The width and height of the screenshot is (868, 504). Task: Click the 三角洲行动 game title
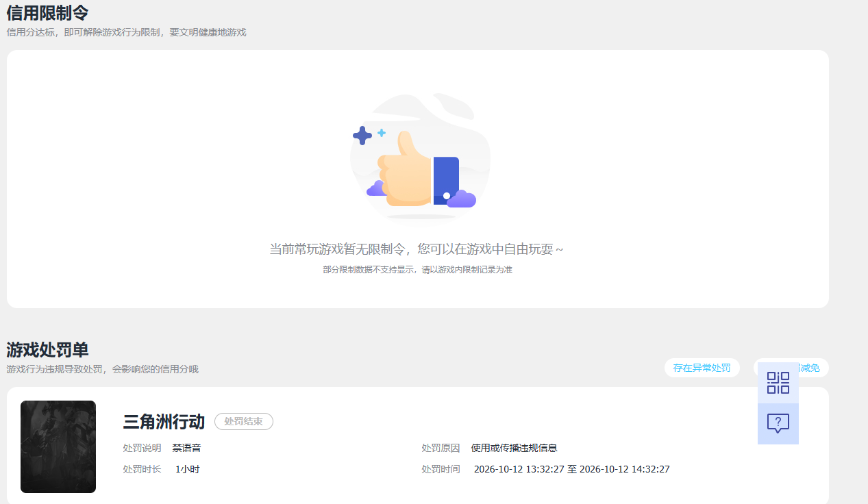click(164, 422)
